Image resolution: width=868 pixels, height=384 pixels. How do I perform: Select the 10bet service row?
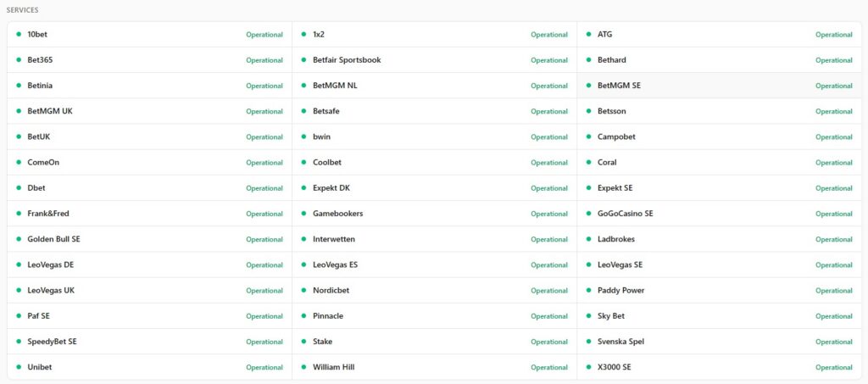149,34
